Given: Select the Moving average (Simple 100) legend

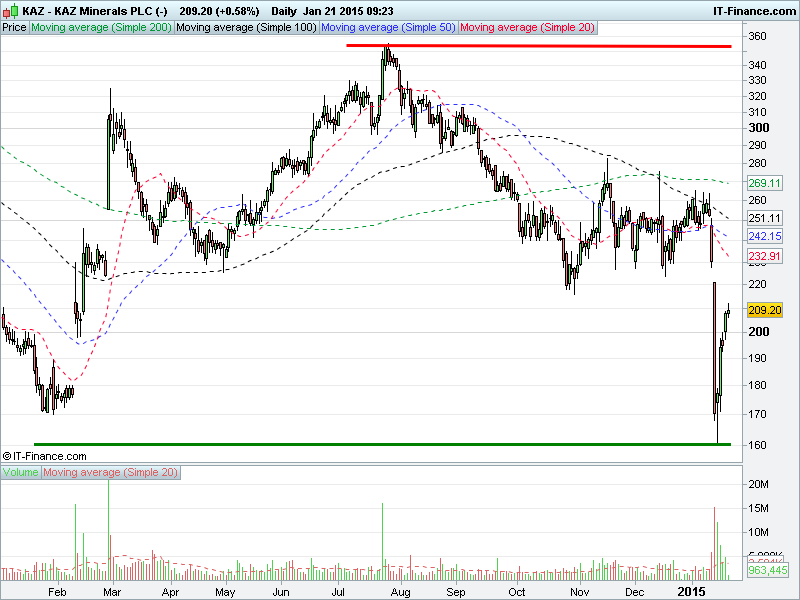Looking at the screenshot, I should (x=246, y=28).
